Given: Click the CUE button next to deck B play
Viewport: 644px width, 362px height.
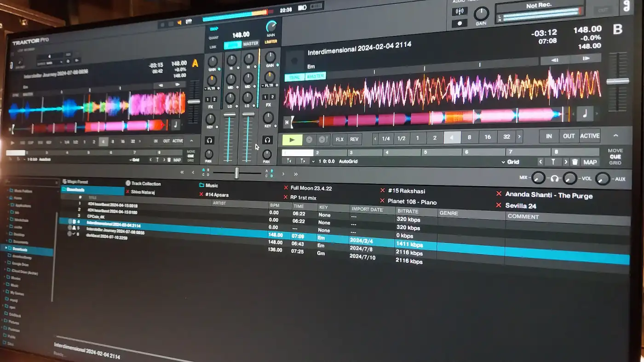Looking at the screenshot, I should 310,139.
